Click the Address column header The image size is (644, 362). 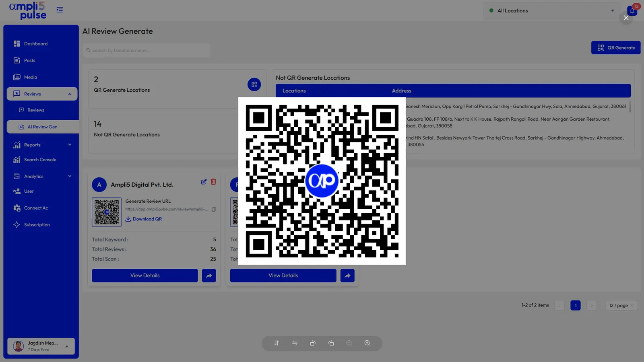[401, 91]
